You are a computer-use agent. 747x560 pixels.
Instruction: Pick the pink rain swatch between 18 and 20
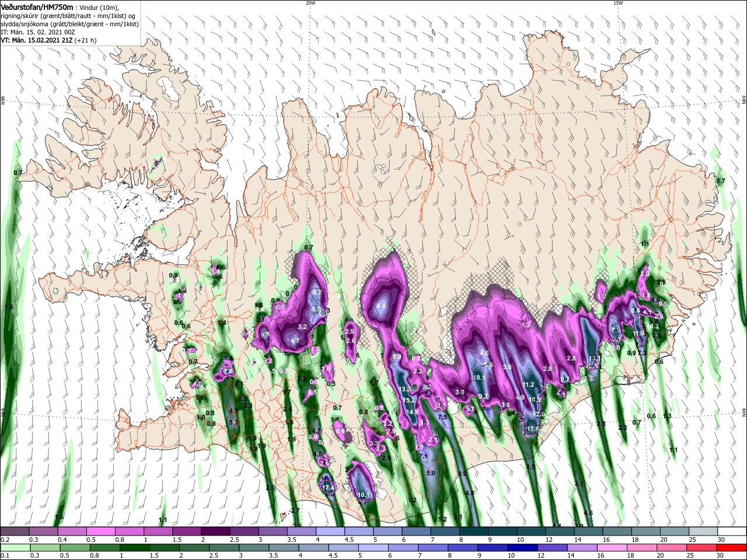click(x=642, y=548)
